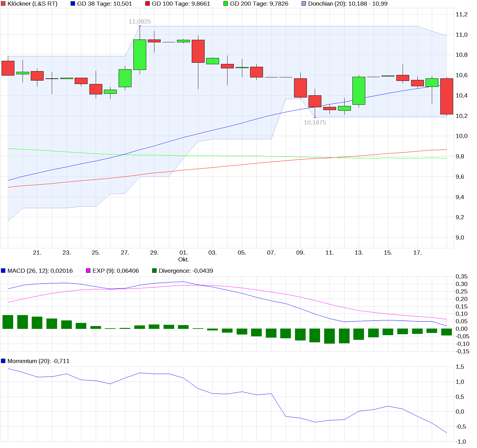This screenshot has height=448, width=477.
Task: Click the "0,20" MACD axis label
Action: point(461,299)
